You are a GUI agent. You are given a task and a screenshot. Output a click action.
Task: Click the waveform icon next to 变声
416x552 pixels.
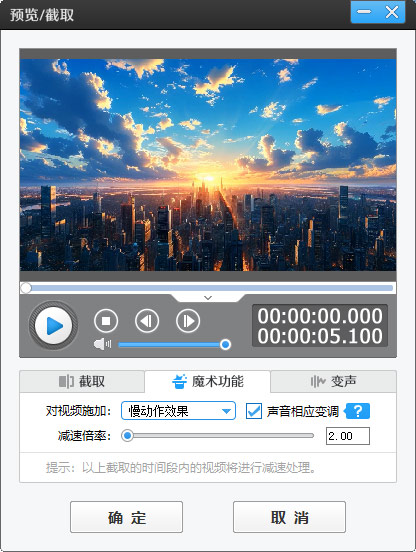coord(318,381)
